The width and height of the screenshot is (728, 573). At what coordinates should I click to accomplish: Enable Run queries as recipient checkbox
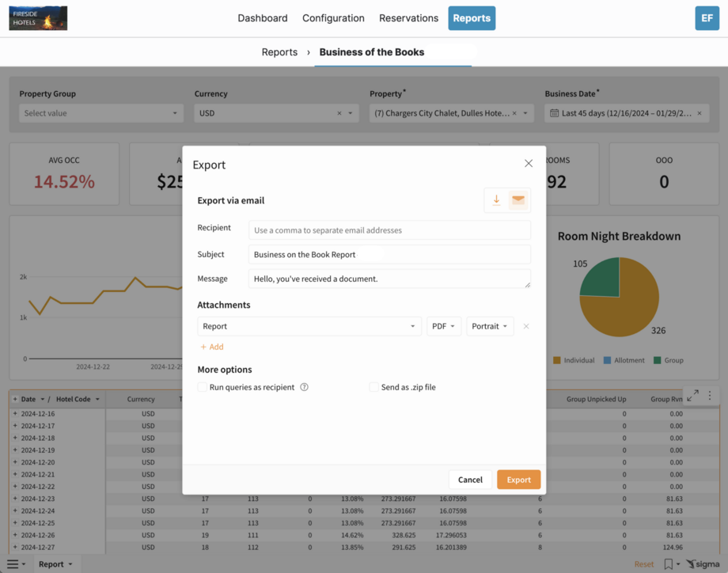click(203, 387)
